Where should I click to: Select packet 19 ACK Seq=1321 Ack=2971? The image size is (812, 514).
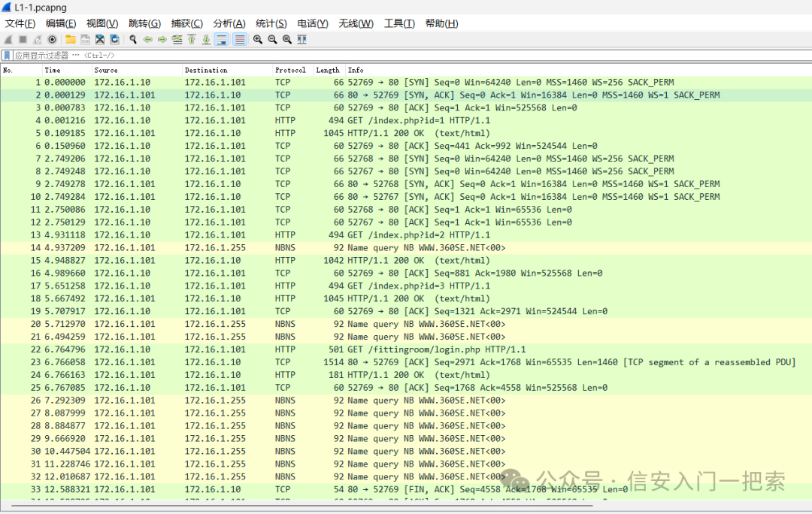click(406, 311)
